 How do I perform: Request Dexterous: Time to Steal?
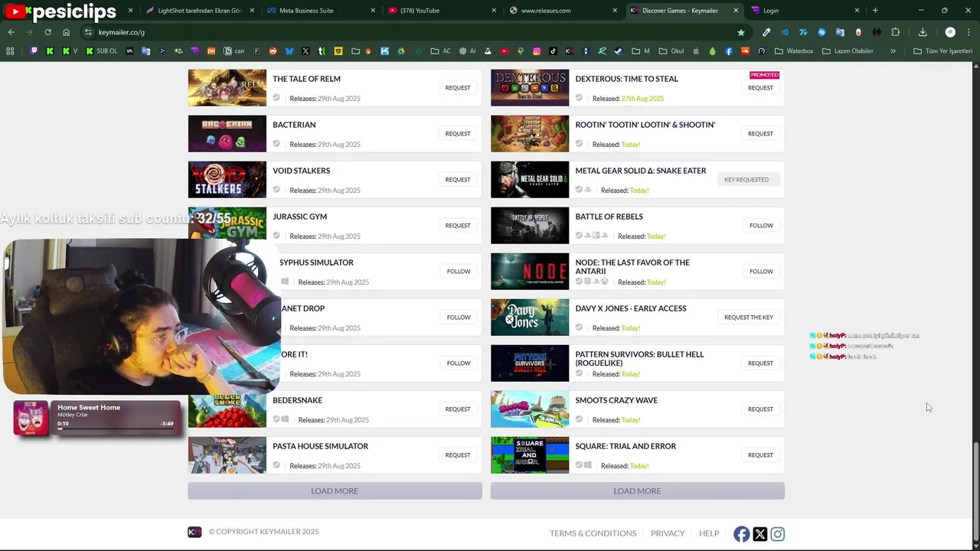point(760,88)
